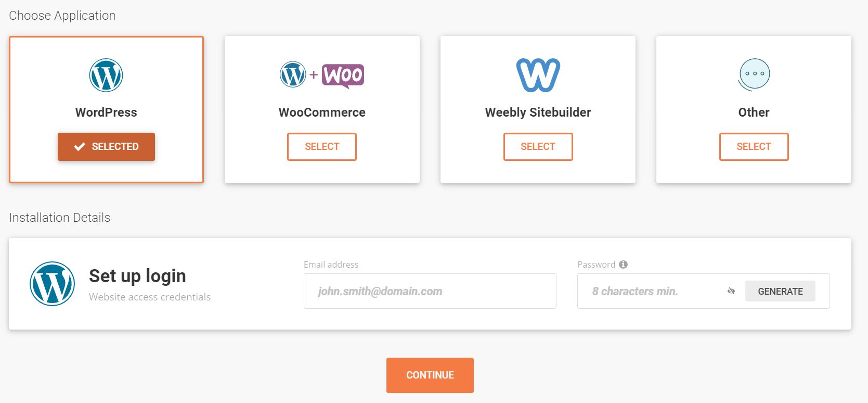Click the large WordPress logo beside Set up login
The width and height of the screenshot is (868, 403).
[x=52, y=284]
